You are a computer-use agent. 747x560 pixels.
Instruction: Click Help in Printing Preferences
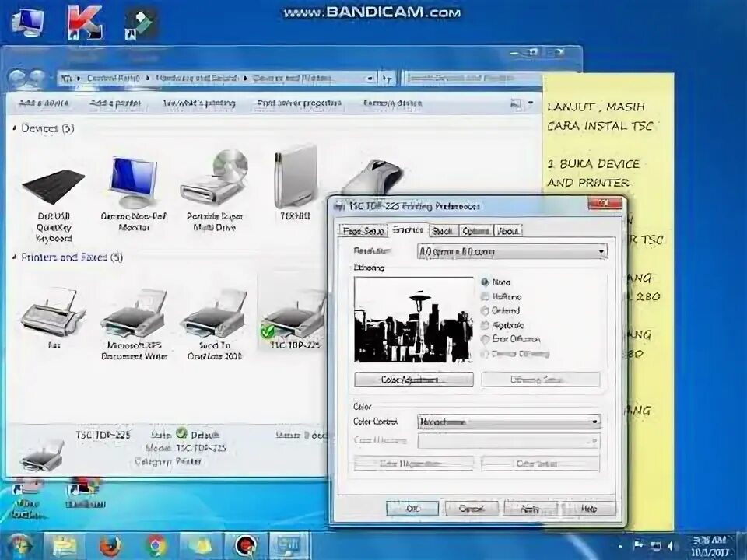tap(589, 509)
